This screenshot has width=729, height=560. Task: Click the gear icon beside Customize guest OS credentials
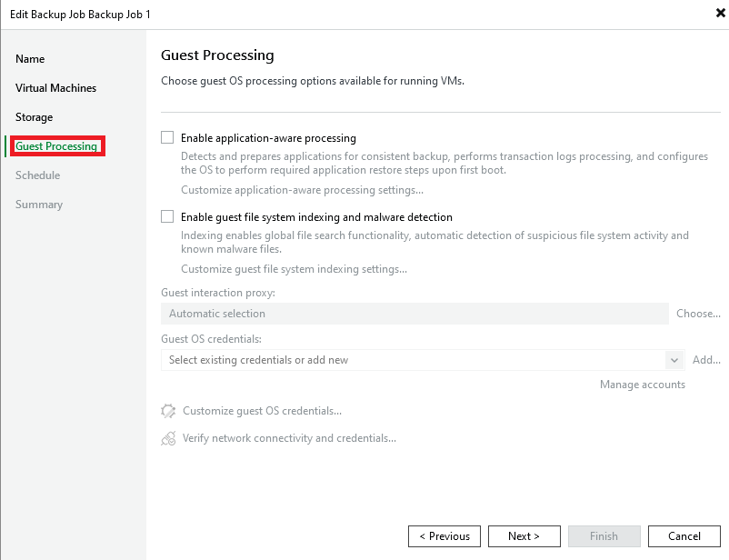168,411
